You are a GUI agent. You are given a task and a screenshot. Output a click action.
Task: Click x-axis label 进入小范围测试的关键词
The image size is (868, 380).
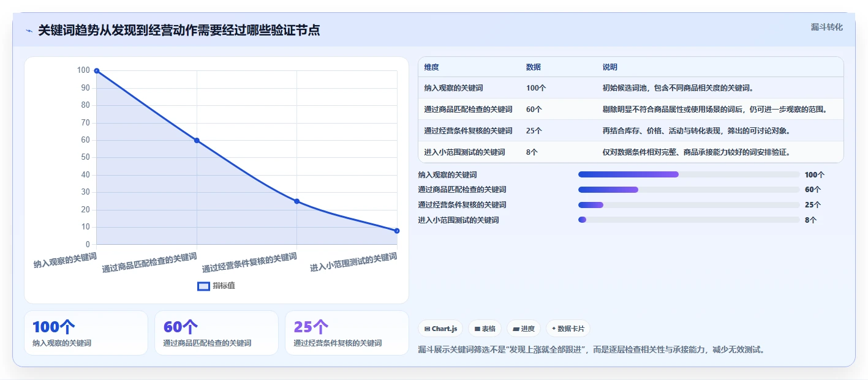(x=353, y=263)
